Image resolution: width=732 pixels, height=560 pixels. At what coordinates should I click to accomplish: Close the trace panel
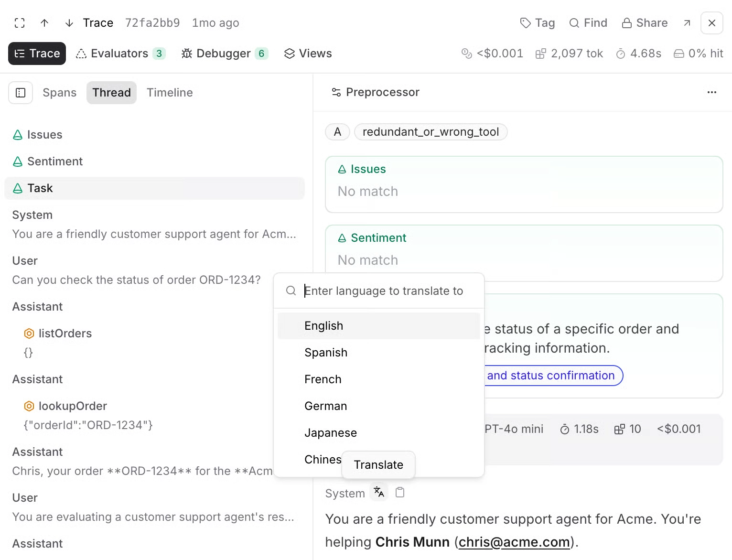point(712,23)
